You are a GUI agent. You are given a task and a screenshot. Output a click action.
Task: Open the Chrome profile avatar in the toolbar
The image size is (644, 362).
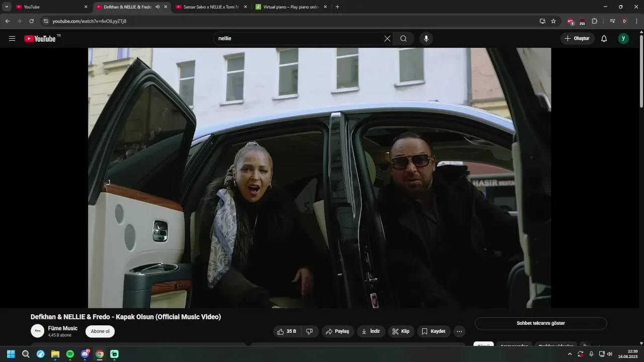pos(624,21)
